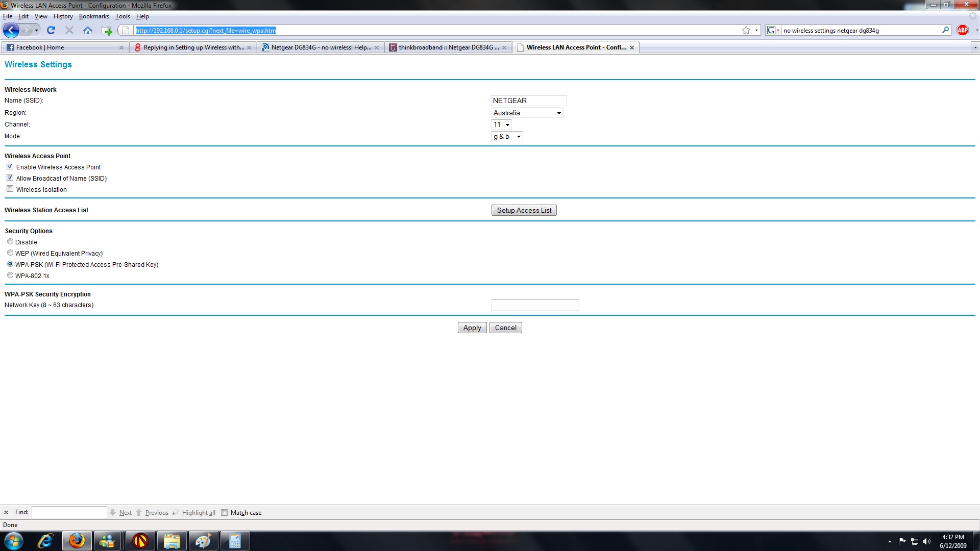Viewport: 980px width, 551px height.
Task: Reload the current page
Action: click(x=51, y=31)
